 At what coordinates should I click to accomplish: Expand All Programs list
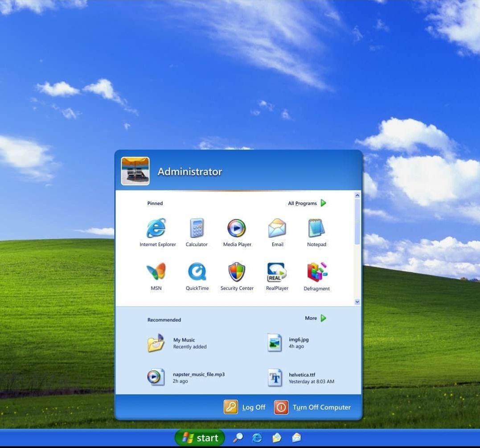[x=307, y=203]
